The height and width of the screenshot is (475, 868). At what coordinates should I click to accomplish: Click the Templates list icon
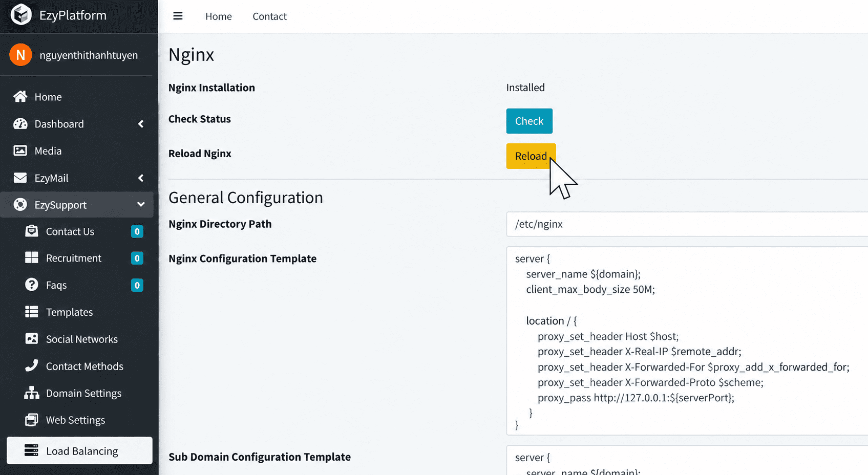point(32,312)
